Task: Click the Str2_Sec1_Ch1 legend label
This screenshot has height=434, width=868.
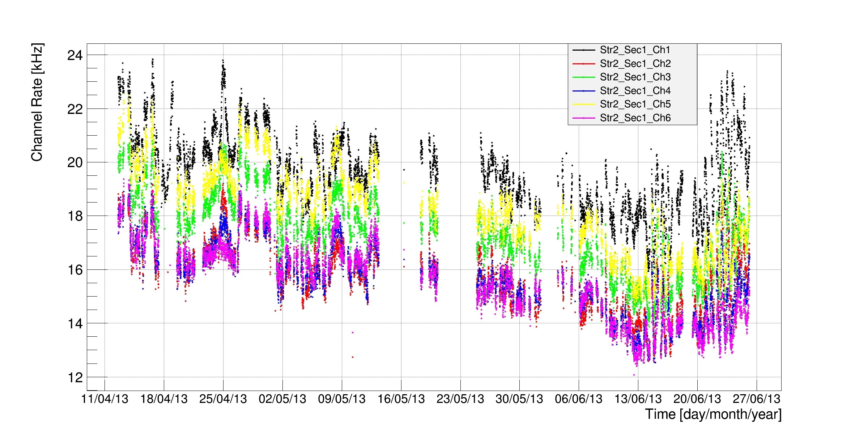Action: click(635, 50)
